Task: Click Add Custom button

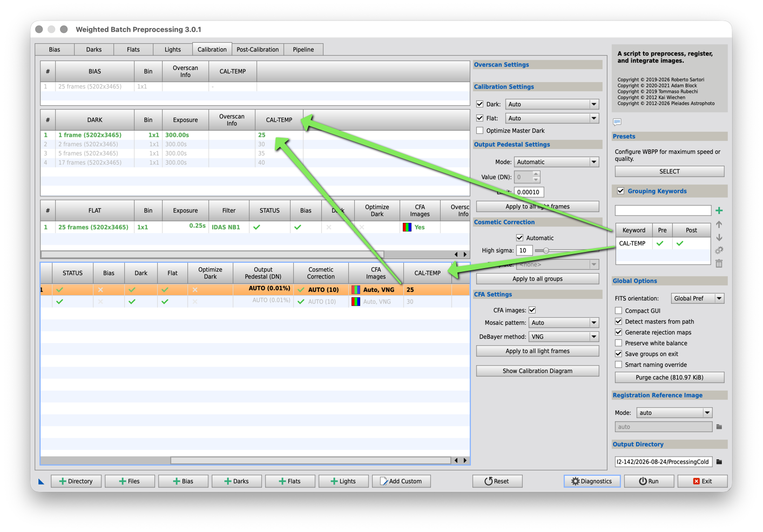Action: (x=401, y=481)
